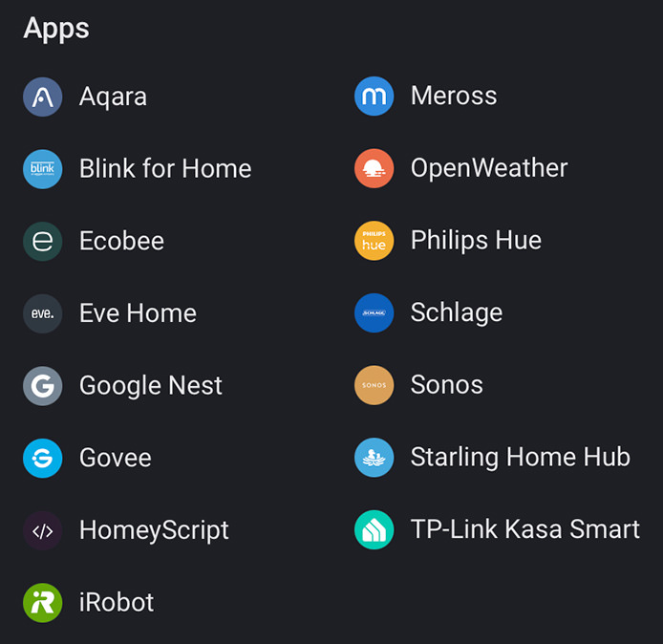Click the HomeyScript code icon
This screenshot has height=644, width=663.
(x=42, y=530)
